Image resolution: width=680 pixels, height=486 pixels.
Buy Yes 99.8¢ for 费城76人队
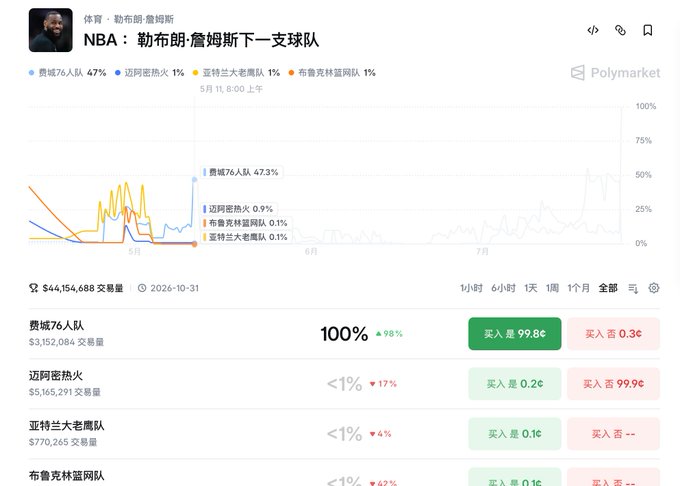point(515,334)
